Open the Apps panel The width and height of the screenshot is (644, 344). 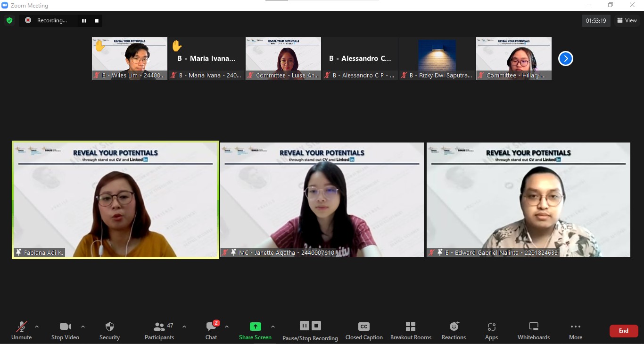491,330
